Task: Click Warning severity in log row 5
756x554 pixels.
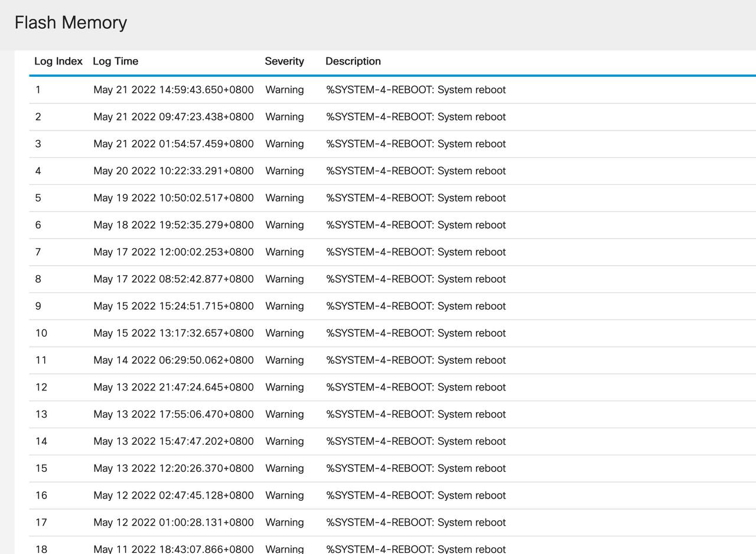Action: pos(285,198)
